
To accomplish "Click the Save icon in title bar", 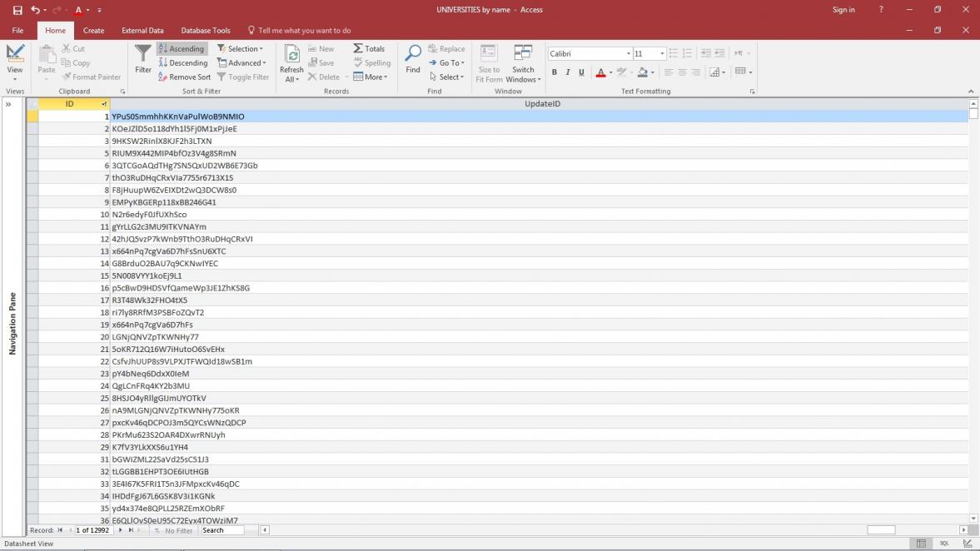I will coord(17,10).
